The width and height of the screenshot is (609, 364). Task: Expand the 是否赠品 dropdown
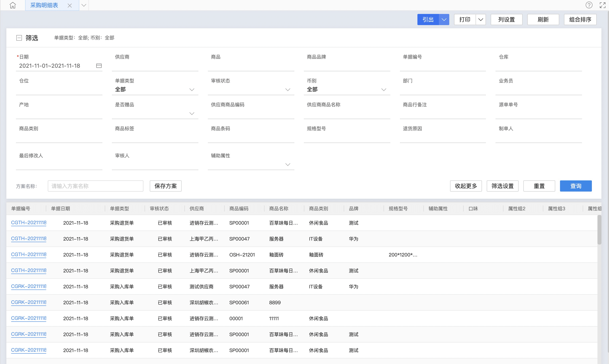pos(192,114)
